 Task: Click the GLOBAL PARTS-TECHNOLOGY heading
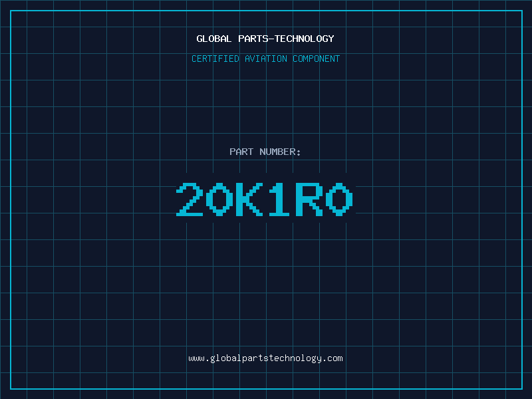click(x=265, y=39)
